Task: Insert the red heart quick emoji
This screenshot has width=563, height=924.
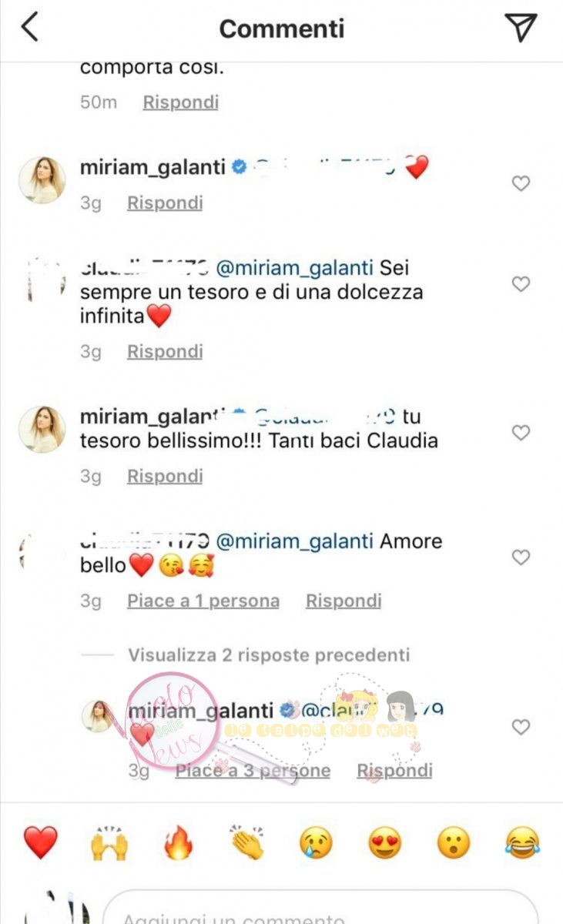Action: coord(40,842)
